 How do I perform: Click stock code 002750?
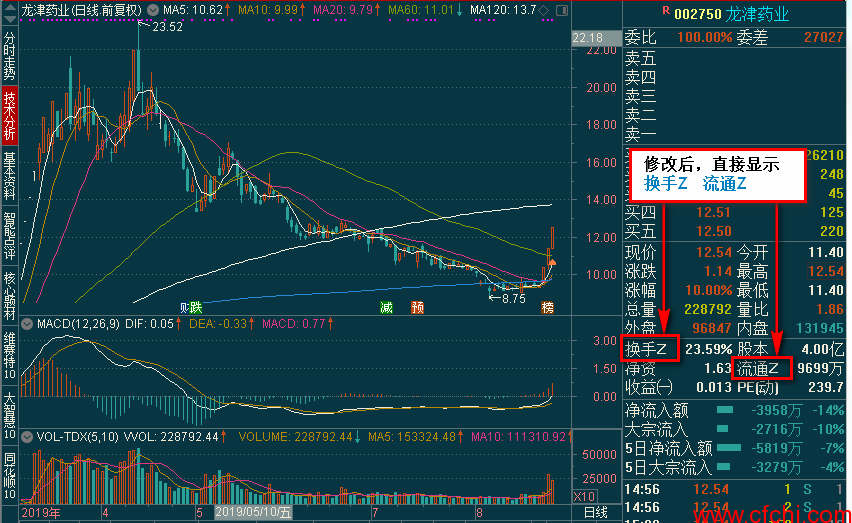(698, 14)
